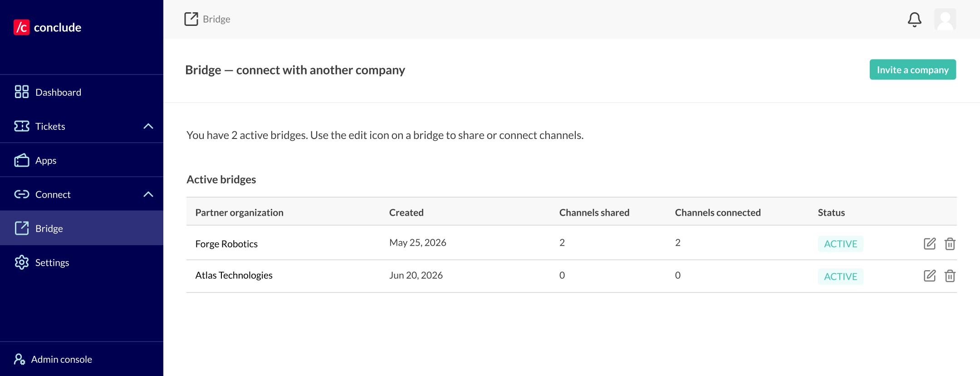
Task: Click ACTIVE badge for Forge Robotics
Action: tap(840, 244)
